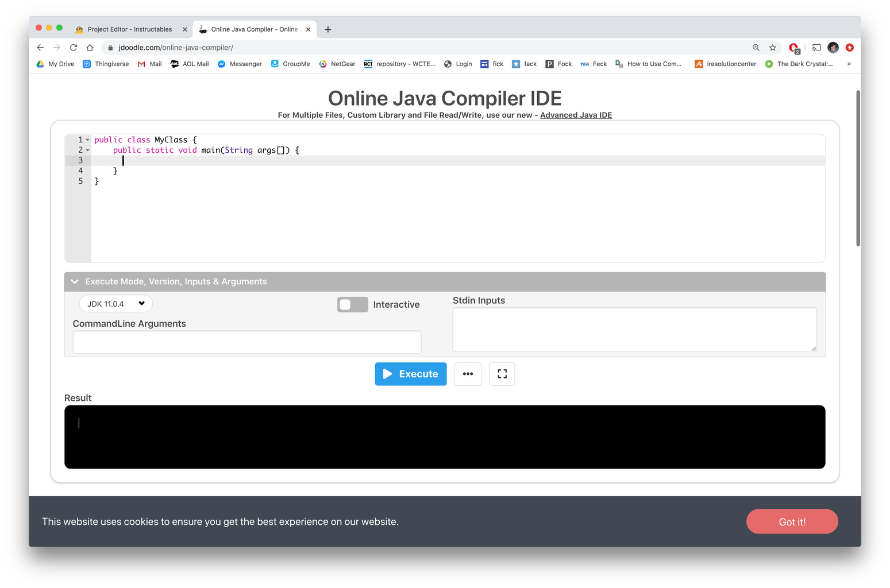Open the GroupMe bookmark
This screenshot has width=890, height=588.
click(290, 64)
